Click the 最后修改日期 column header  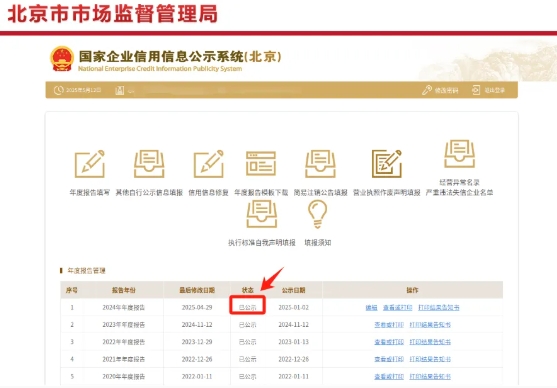point(197,290)
